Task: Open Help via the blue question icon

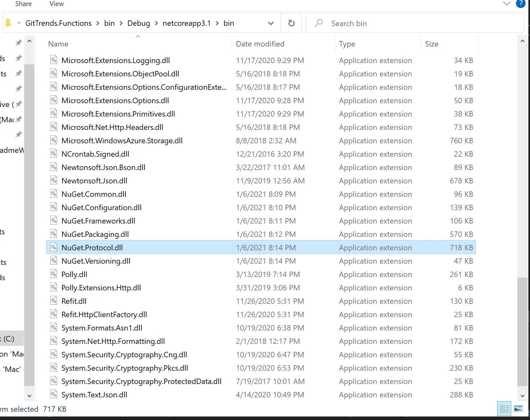Action: 520,4
